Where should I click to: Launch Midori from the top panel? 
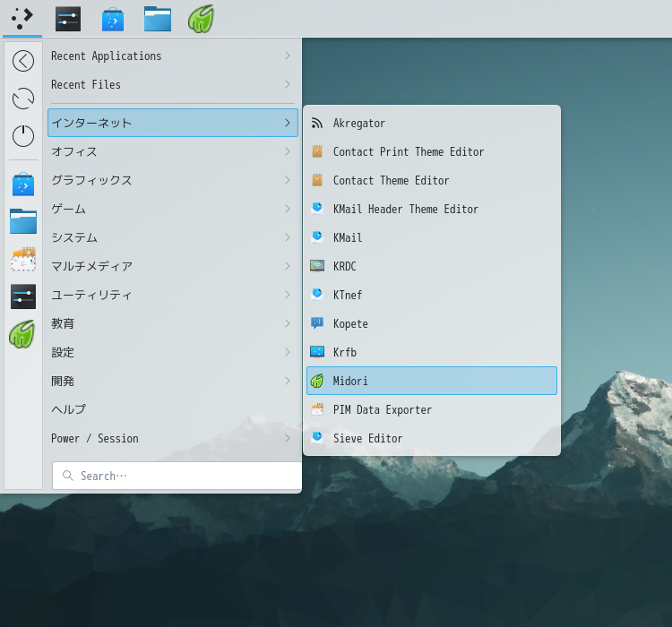[201, 19]
